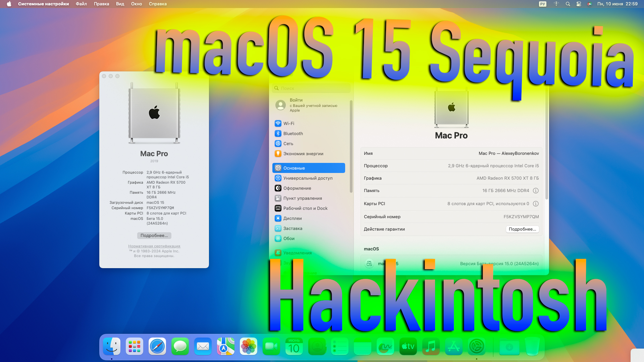Open the Справка menu
The image size is (644, 362).
pos(157,4)
